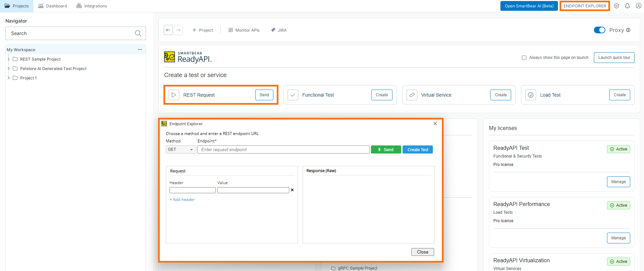Open My Workspace more options menu
The height and width of the screenshot is (271, 644).
(140, 49)
